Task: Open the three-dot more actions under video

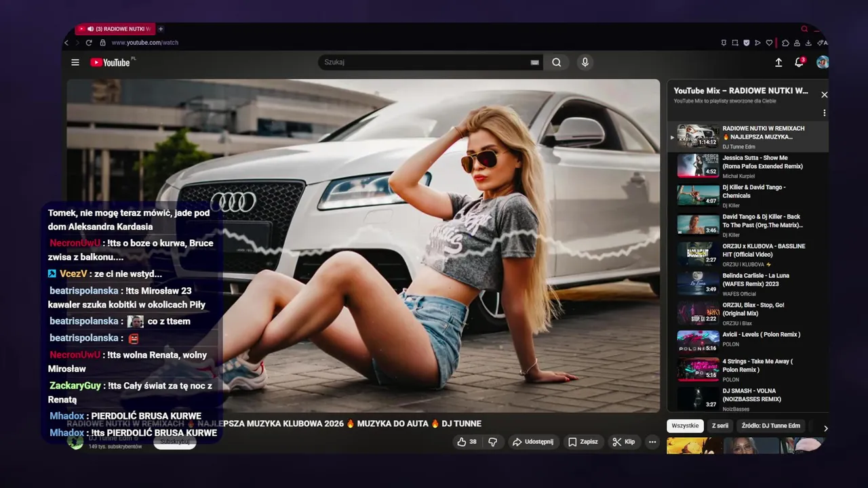Action: coord(652,442)
